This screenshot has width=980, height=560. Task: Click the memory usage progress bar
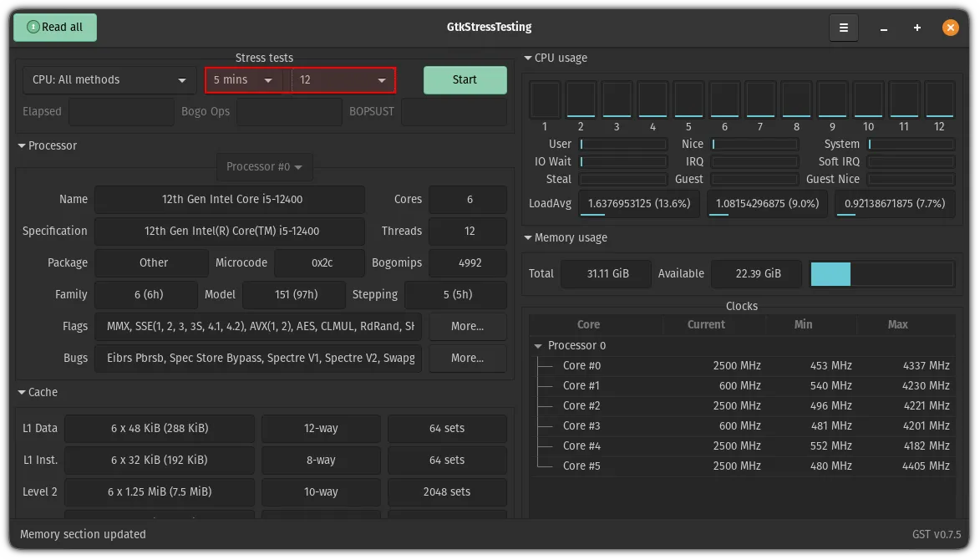(x=881, y=274)
